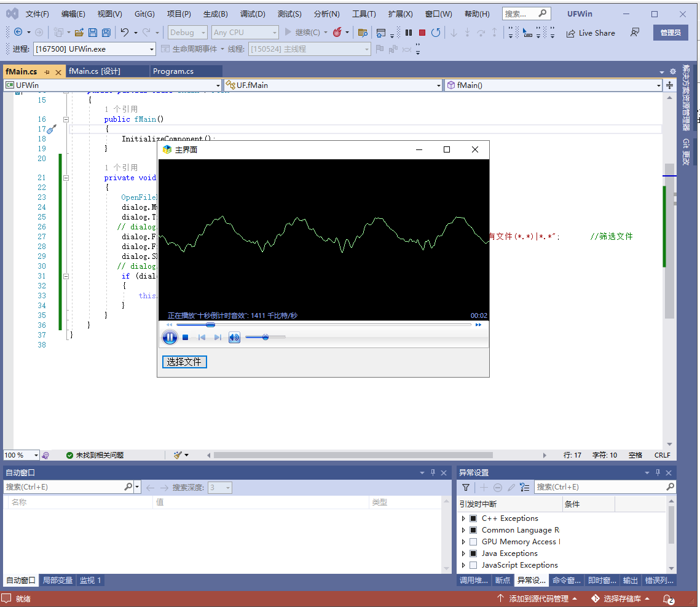Image resolution: width=700 pixels, height=607 pixels.
Task: Toggle Java Exceptions checkbox
Action: click(x=473, y=553)
